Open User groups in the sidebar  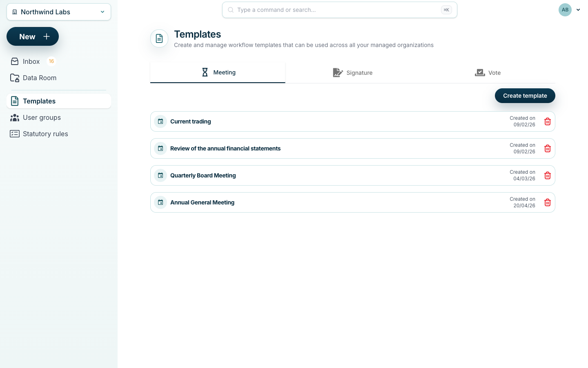[59, 118]
